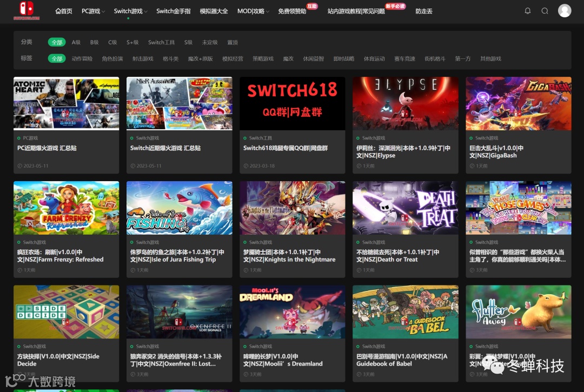Viewport: 584px width, 392px height.
Task: Open 站内游戏教程|常见问题 nav item
Action: click(356, 11)
